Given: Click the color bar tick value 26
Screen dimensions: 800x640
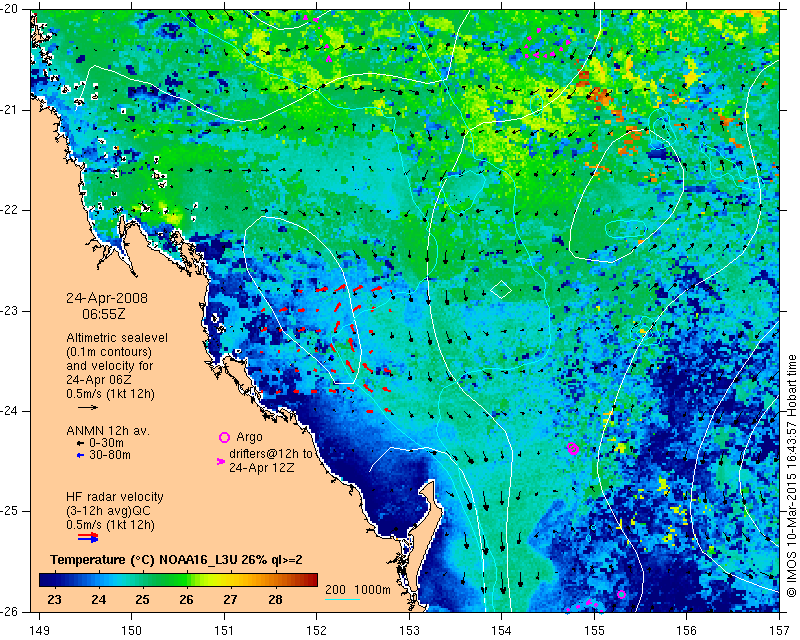Looking at the screenshot, I should pos(186,599).
